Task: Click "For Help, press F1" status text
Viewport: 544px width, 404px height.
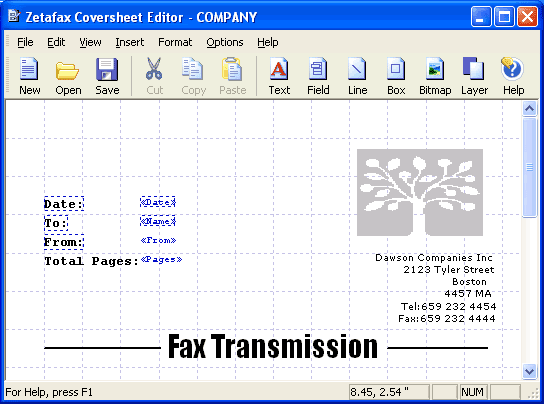Action: click(49, 392)
